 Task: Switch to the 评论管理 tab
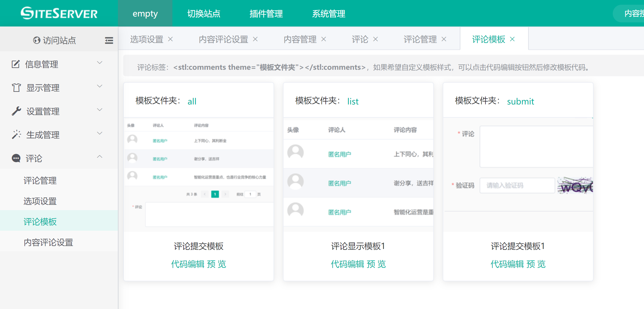tap(420, 39)
